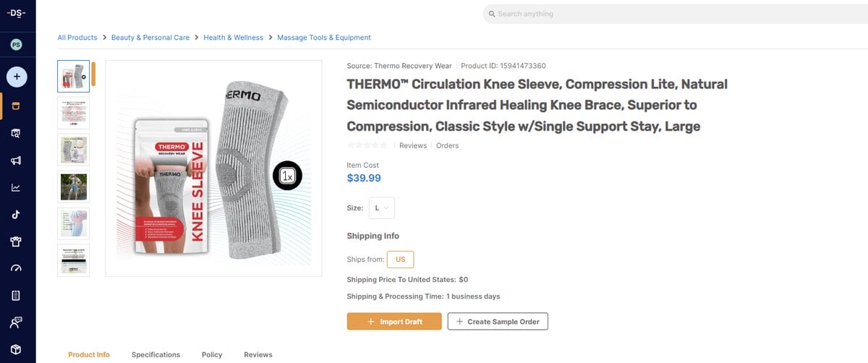Click the speedometer dashboard icon

click(x=16, y=268)
